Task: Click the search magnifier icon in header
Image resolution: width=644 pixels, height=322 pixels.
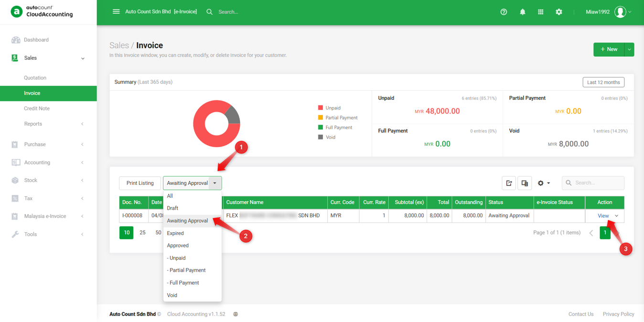Action: pyautogui.click(x=209, y=11)
